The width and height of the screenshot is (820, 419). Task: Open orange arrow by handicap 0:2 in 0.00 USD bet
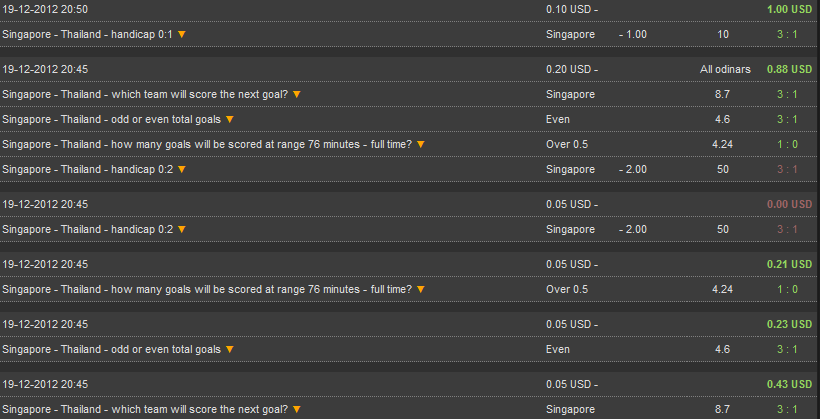181,230
